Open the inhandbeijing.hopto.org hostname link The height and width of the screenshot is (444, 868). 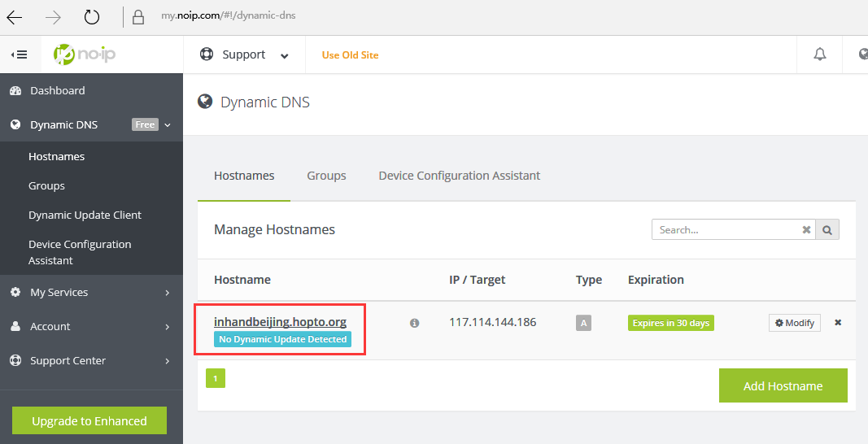[x=280, y=322]
